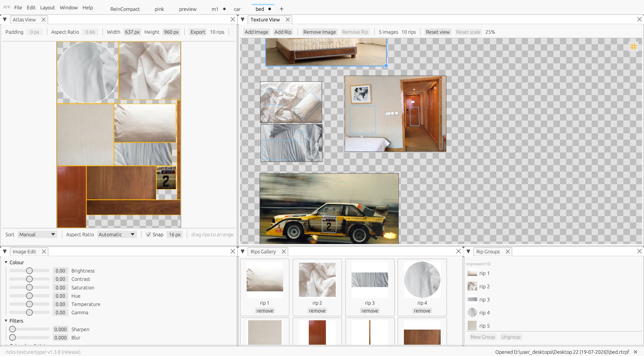Close the Image Edit tab with its X
The width and height of the screenshot is (644, 356).
[x=44, y=252]
